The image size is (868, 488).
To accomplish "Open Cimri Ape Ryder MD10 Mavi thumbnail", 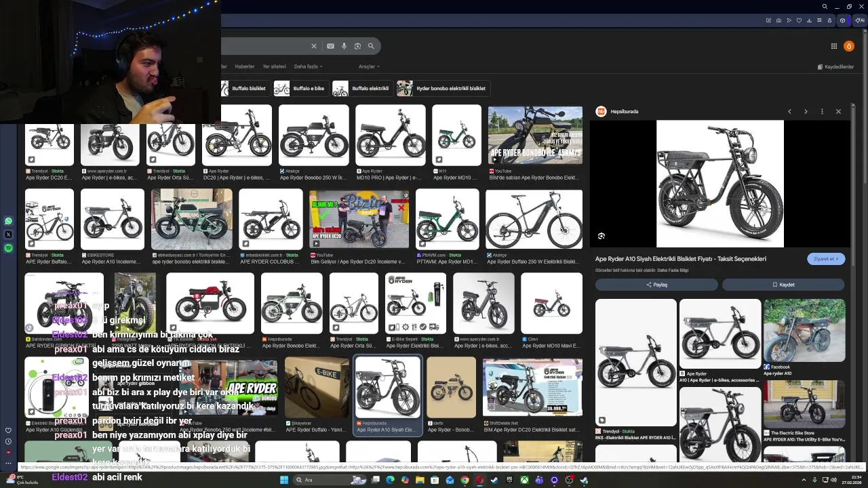I will pyautogui.click(x=551, y=303).
